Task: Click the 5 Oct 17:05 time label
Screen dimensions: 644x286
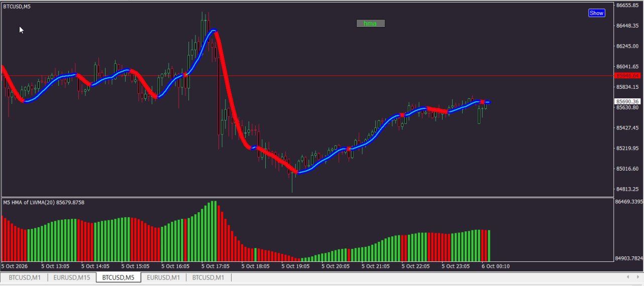Action: 216,266
